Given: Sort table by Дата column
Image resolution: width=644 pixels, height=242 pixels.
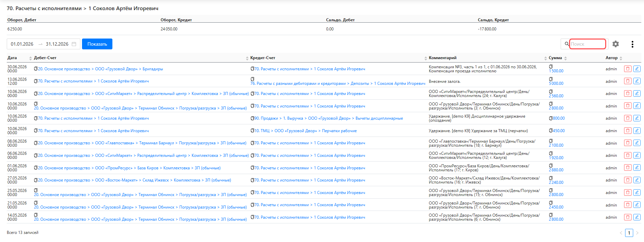Looking at the screenshot, I should click(x=30, y=58).
